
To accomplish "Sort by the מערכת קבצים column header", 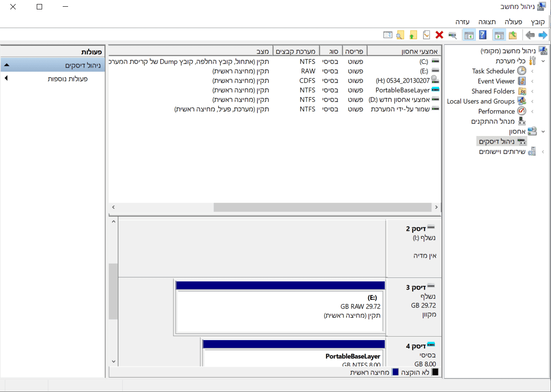I will coord(297,51).
